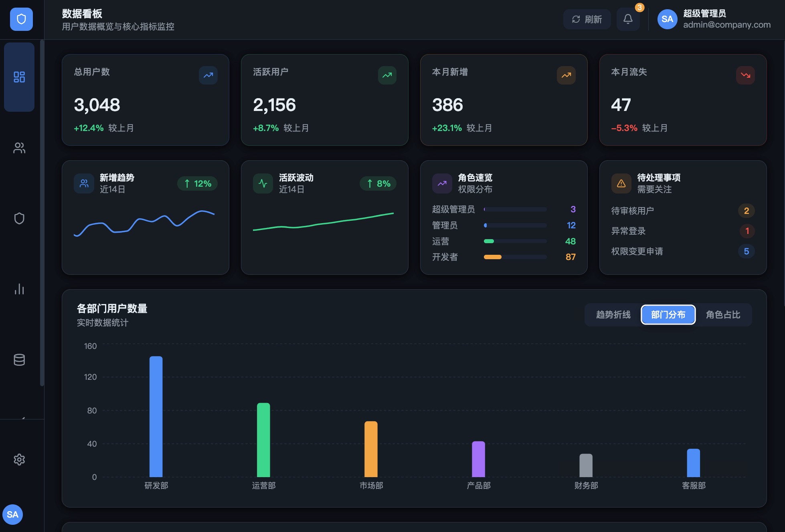Open the settings gear icon in sidebar
This screenshot has height=532, width=785.
click(19, 459)
